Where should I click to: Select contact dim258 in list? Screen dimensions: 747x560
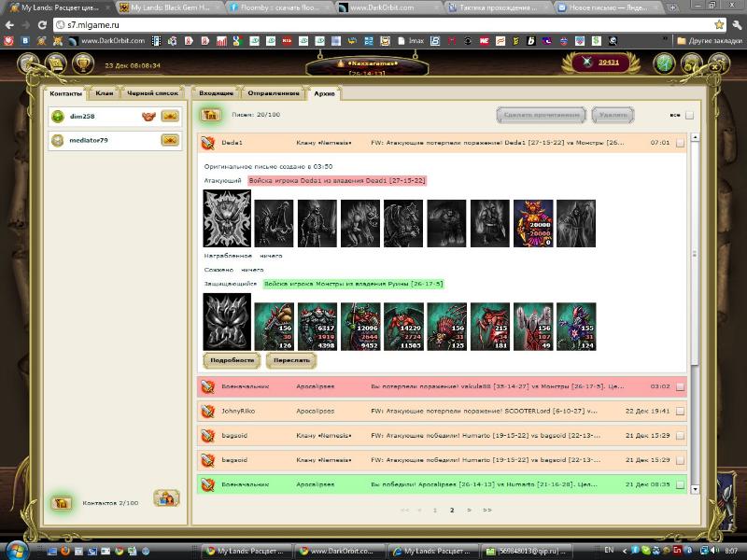pos(115,116)
